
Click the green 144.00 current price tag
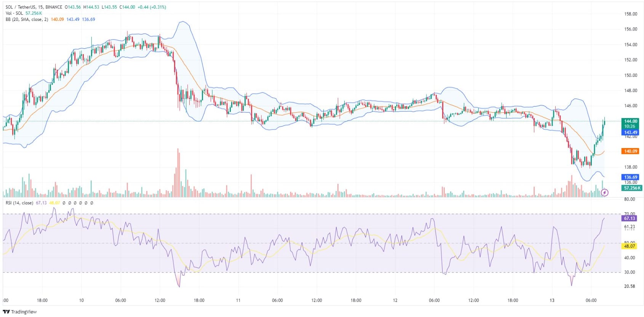point(630,121)
